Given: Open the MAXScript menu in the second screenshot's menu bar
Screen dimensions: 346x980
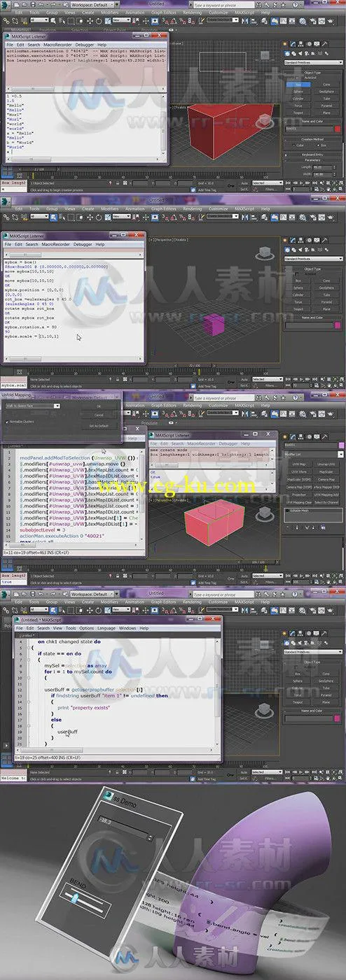Looking at the screenshot, I should [x=245, y=208].
